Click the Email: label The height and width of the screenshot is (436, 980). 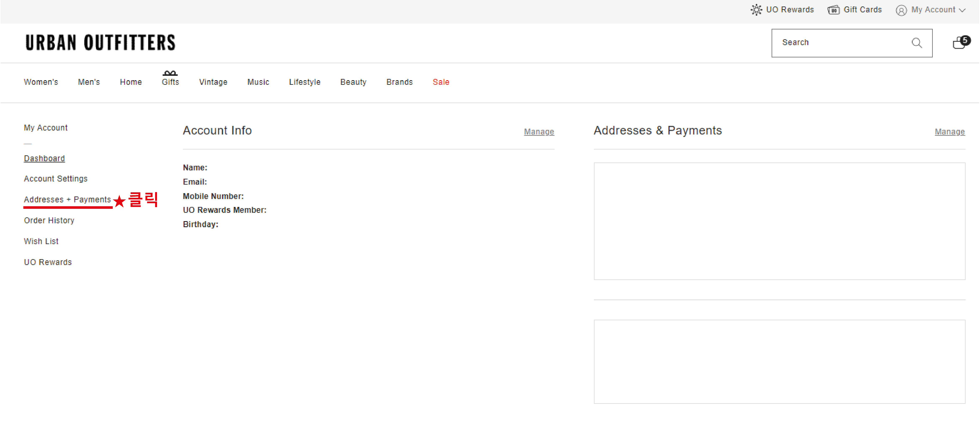(x=195, y=182)
